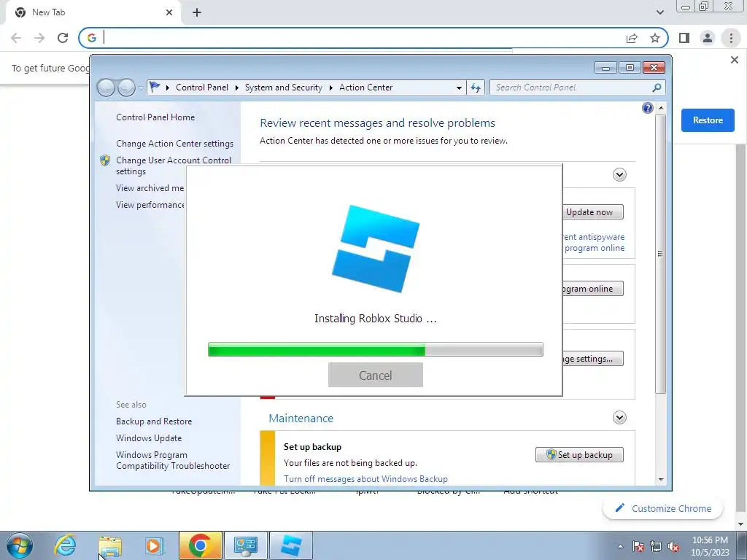Click the Control Panel back arrow button
This screenshot has width=747, height=560.
(107, 87)
